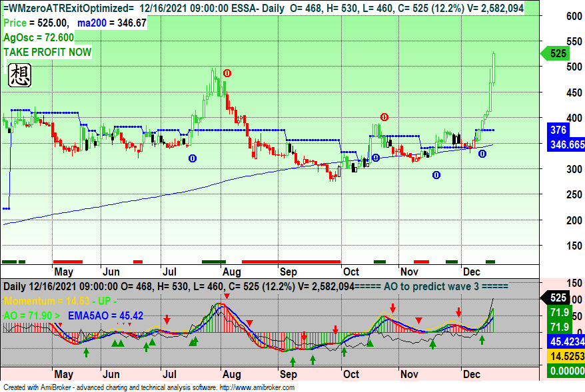This screenshot has height=392, width=585.
Task: Click the Dec label on the AO pane axis
Action: point(472,375)
